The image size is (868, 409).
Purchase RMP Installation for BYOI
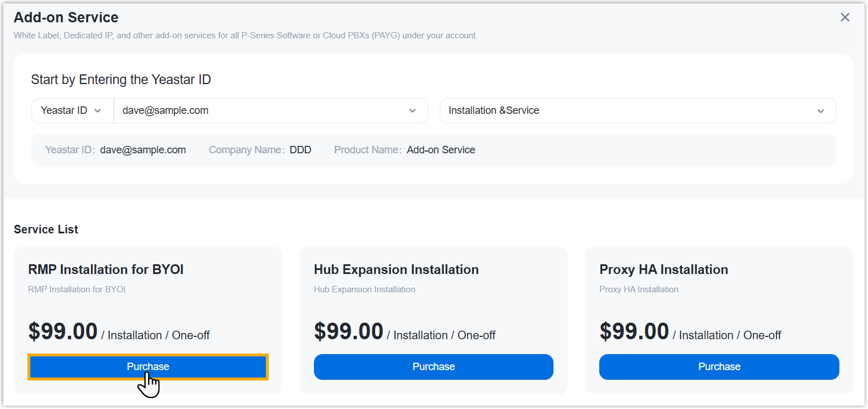148,367
